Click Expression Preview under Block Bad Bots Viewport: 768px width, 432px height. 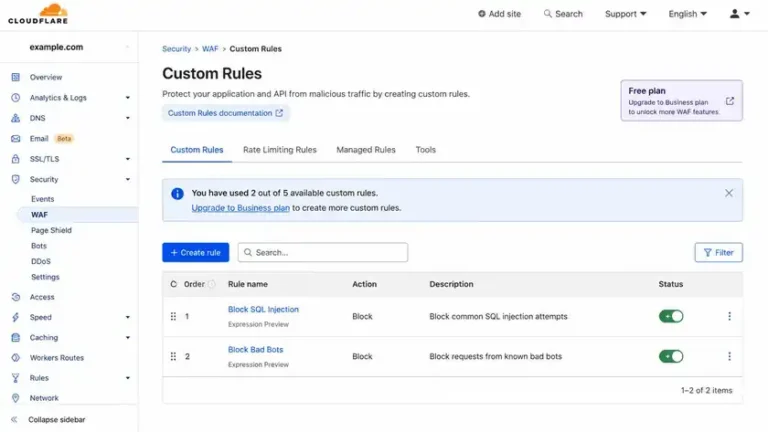[258, 364]
